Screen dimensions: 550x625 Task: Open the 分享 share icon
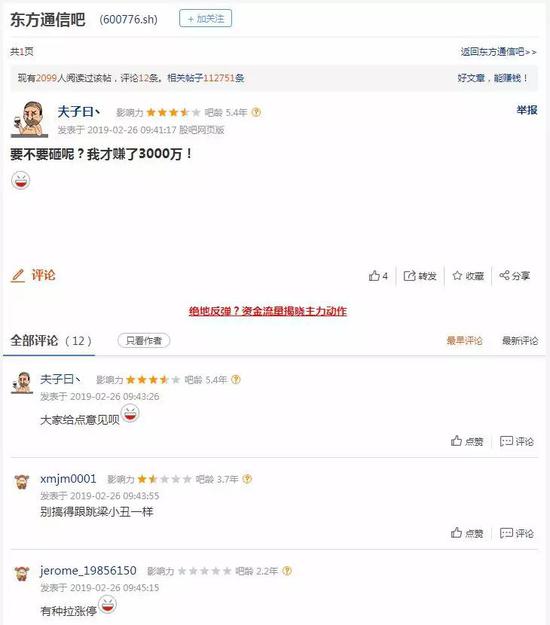pos(515,275)
